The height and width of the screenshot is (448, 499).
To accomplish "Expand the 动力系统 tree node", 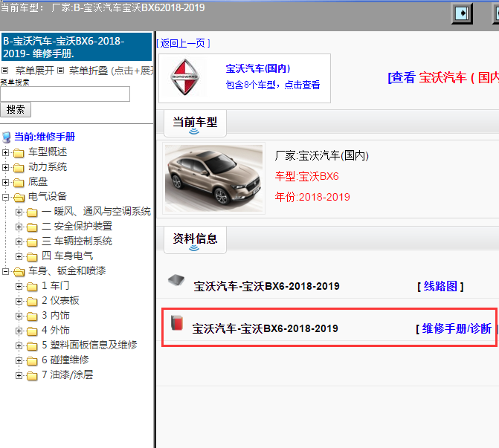I will (5, 167).
